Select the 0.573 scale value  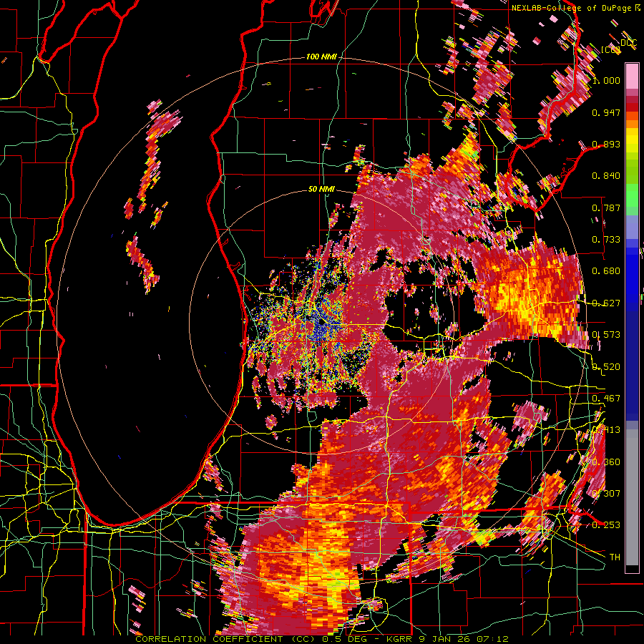(606, 335)
